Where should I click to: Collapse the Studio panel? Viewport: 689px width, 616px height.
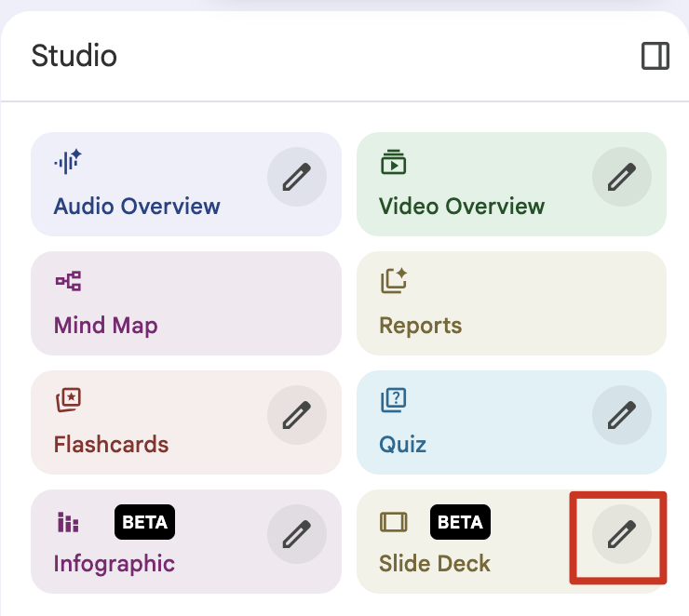[x=655, y=57]
